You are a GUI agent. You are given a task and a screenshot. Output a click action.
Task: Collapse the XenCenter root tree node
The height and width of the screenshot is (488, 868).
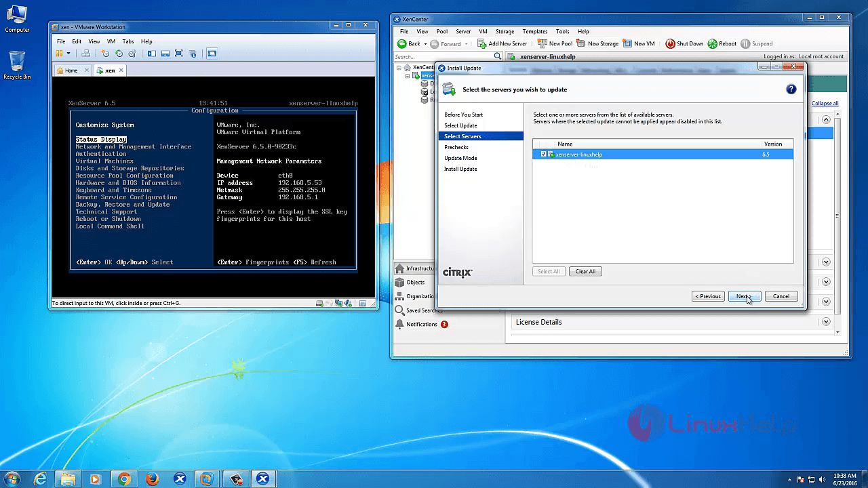point(399,68)
